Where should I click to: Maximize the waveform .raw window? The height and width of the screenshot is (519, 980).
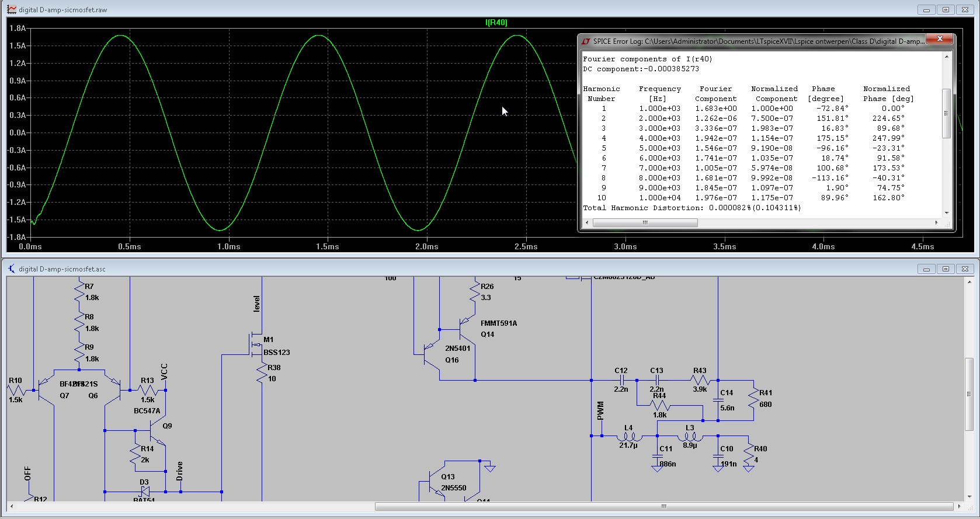pos(946,9)
